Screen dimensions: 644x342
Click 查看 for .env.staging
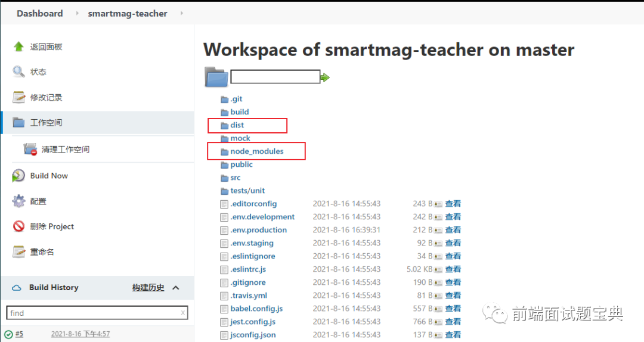(x=453, y=243)
